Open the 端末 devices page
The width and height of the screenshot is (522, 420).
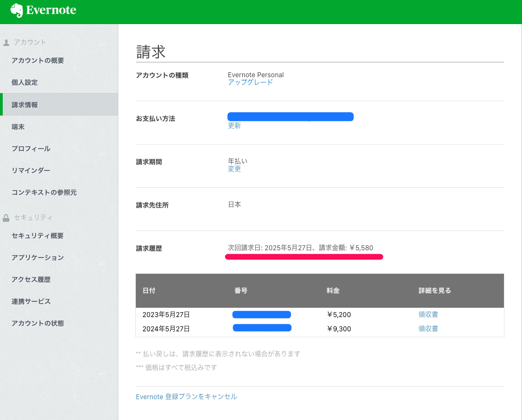[x=18, y=127]
